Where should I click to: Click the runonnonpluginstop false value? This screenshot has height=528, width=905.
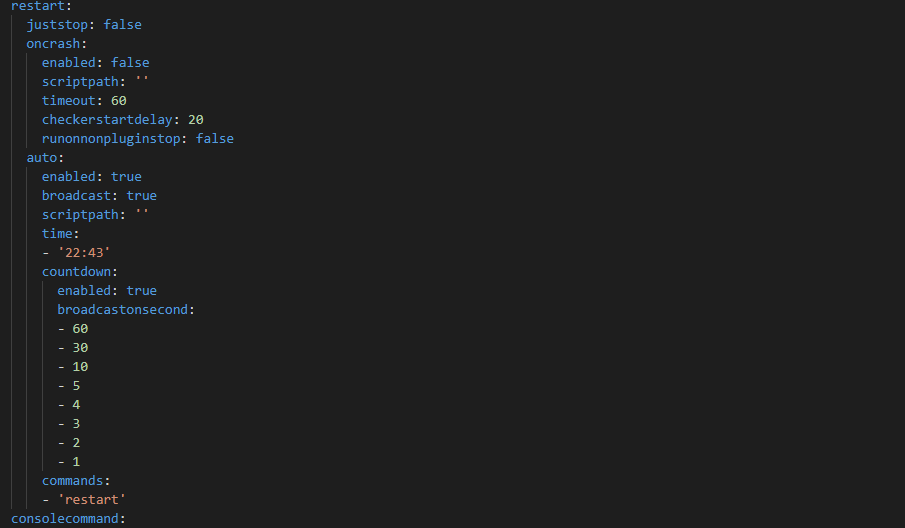coord(215,139)
